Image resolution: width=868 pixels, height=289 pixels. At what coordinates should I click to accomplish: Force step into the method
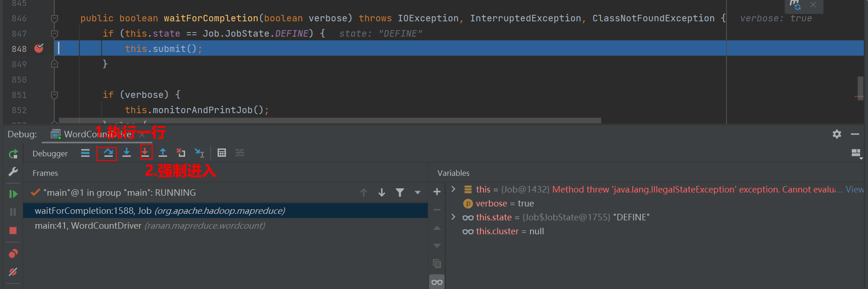pos(145,153)
